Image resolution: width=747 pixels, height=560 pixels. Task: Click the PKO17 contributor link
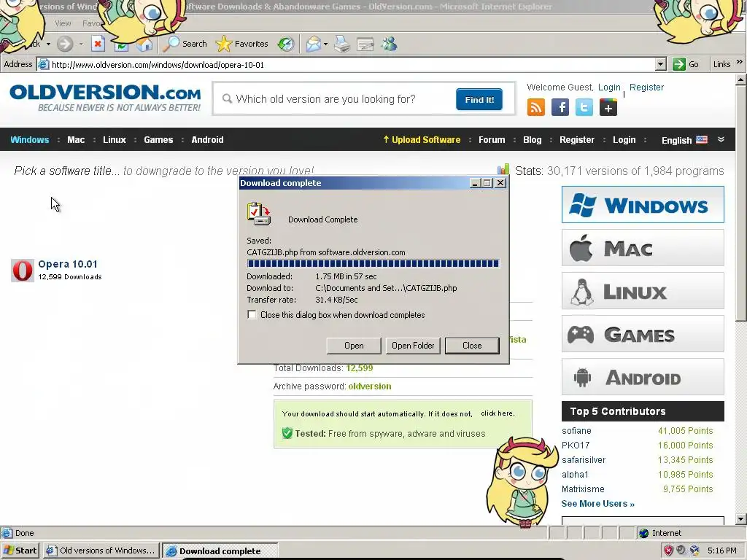coord(576,446)
